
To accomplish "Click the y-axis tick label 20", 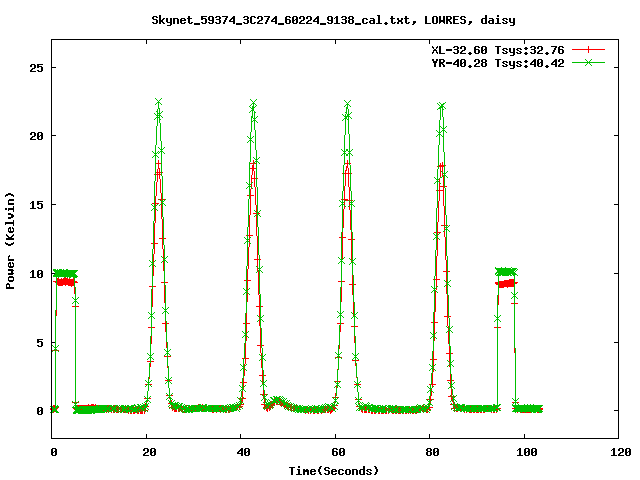I will pyautogui.click(x=36, y=136).
